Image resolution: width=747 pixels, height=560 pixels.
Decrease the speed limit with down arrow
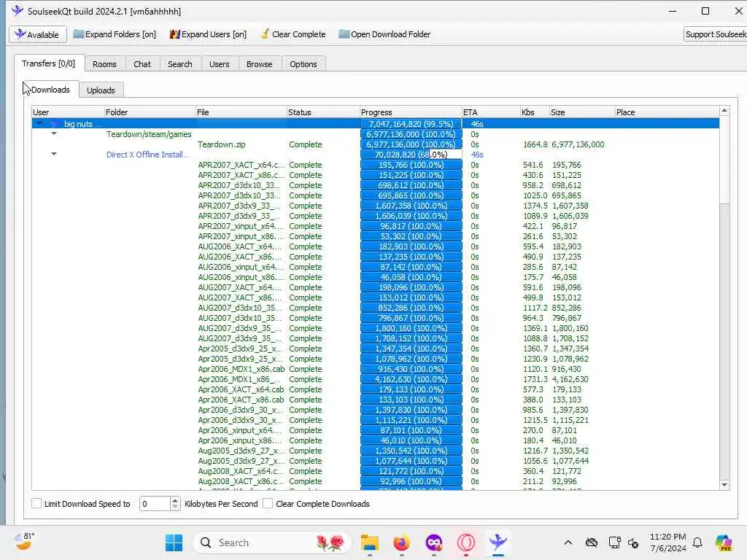[175, 507]
